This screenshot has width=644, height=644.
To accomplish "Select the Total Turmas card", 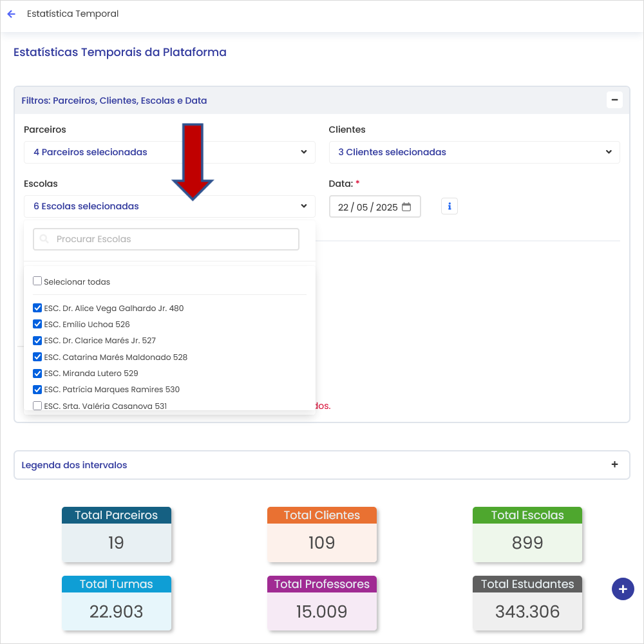I will [117, 603].
